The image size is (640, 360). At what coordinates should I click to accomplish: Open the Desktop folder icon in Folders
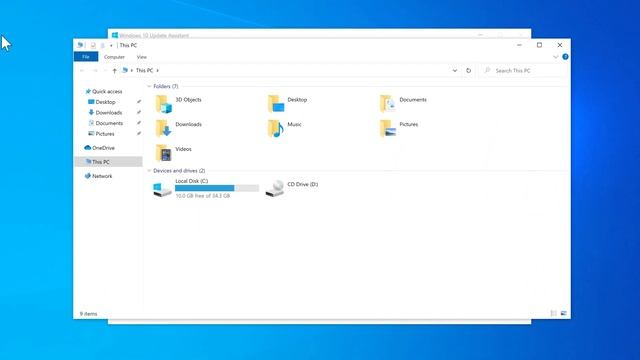[x=276, y=104]
